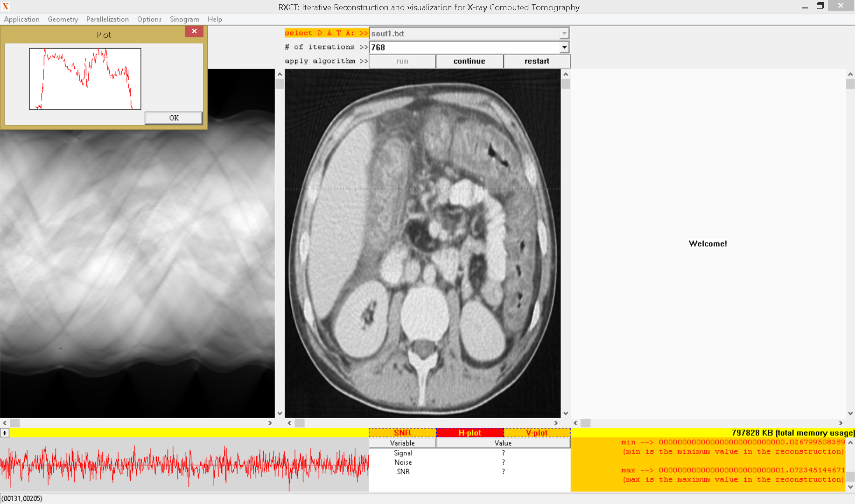Open the Options menu
Screen dimensions: 855x504
point(149,19)
